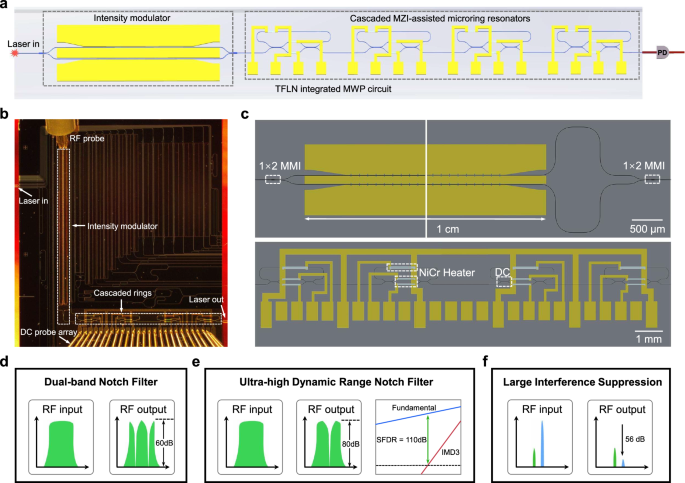Click the red Laser in star icon
The height and width of the screenshot is (483, 685).
14,53
